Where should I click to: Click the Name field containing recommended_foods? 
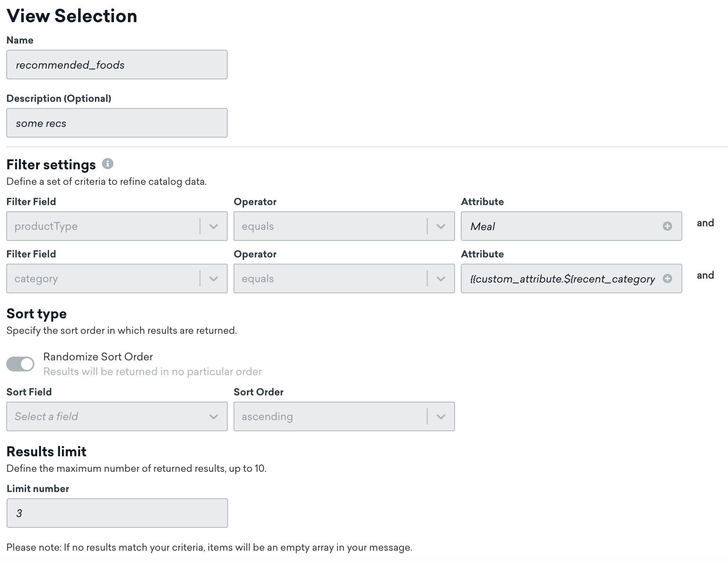click(117, 65)
